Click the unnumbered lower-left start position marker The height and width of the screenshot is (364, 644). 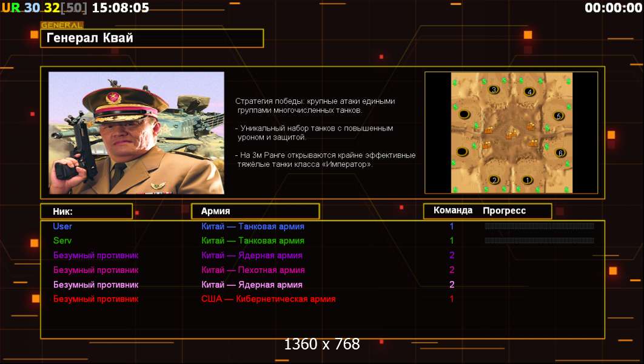tap(462, 152)
